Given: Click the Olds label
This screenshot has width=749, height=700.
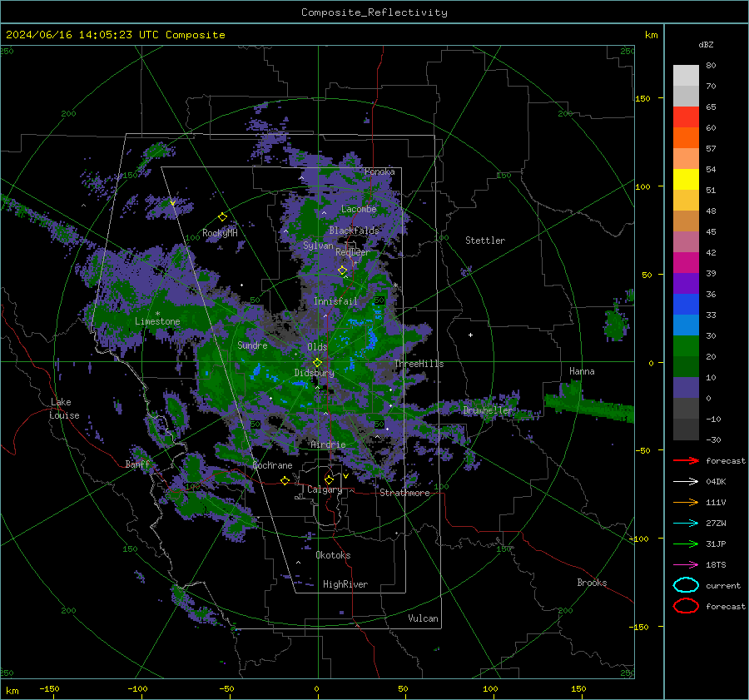Looking at the screenshot, I should tap(317, 347).
